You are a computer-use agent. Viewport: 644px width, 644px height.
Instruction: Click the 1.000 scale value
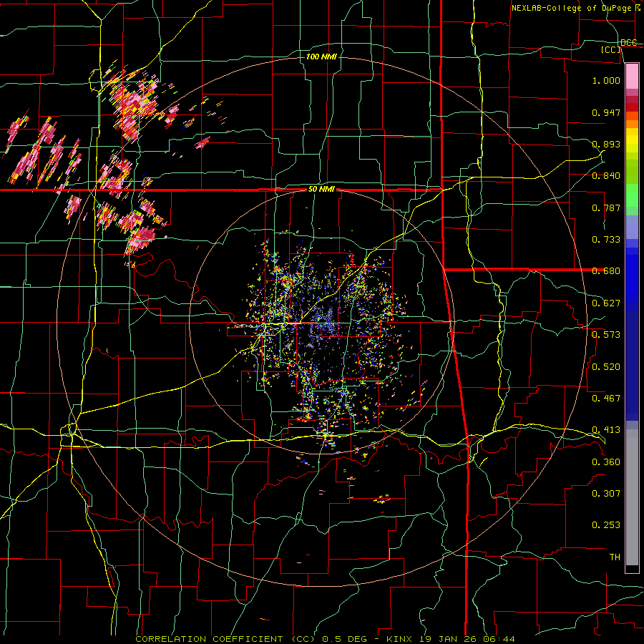click(606, 80)
